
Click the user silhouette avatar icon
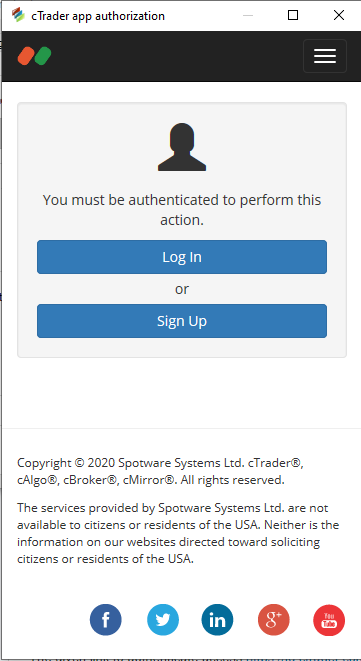(182, 147)
